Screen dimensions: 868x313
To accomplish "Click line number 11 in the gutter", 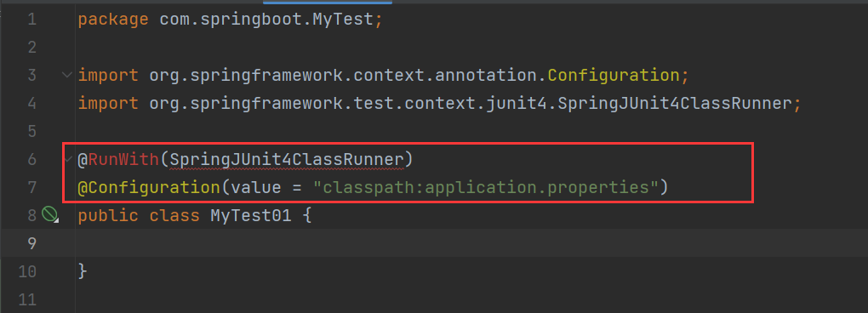I will [x=26, y=299].
